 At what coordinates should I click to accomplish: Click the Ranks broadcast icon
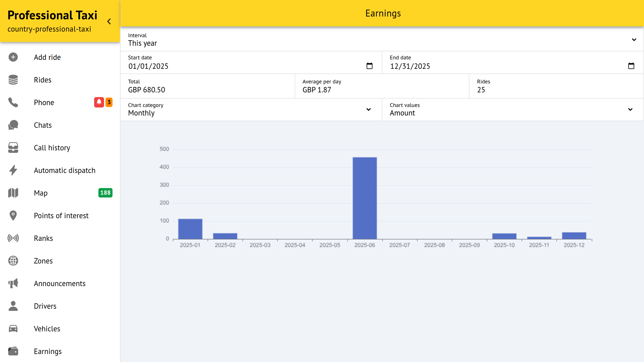[13, 238]
